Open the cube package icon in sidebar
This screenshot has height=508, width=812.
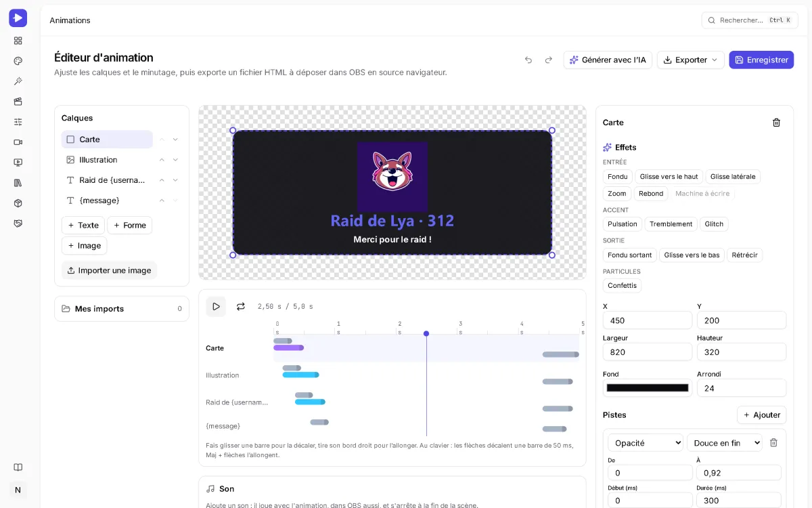[18, 203]
